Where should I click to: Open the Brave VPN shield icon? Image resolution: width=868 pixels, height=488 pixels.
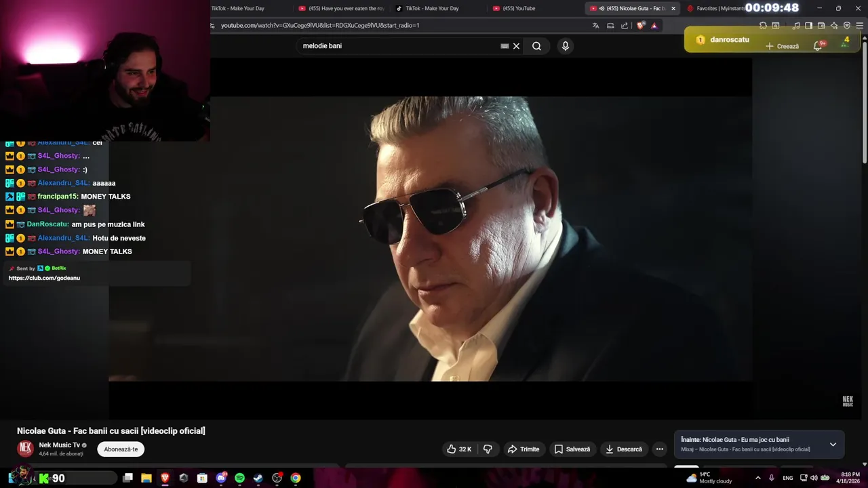(847, 26)
